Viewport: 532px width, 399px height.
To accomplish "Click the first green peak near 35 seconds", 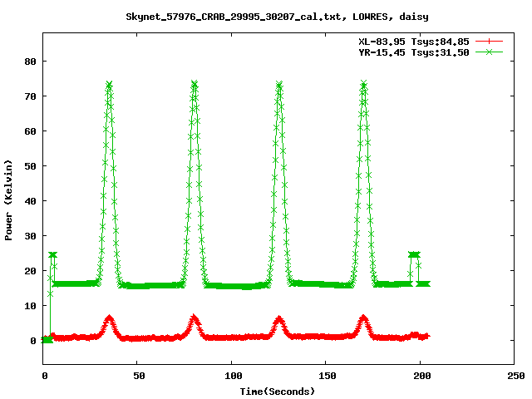I will 109,84.
